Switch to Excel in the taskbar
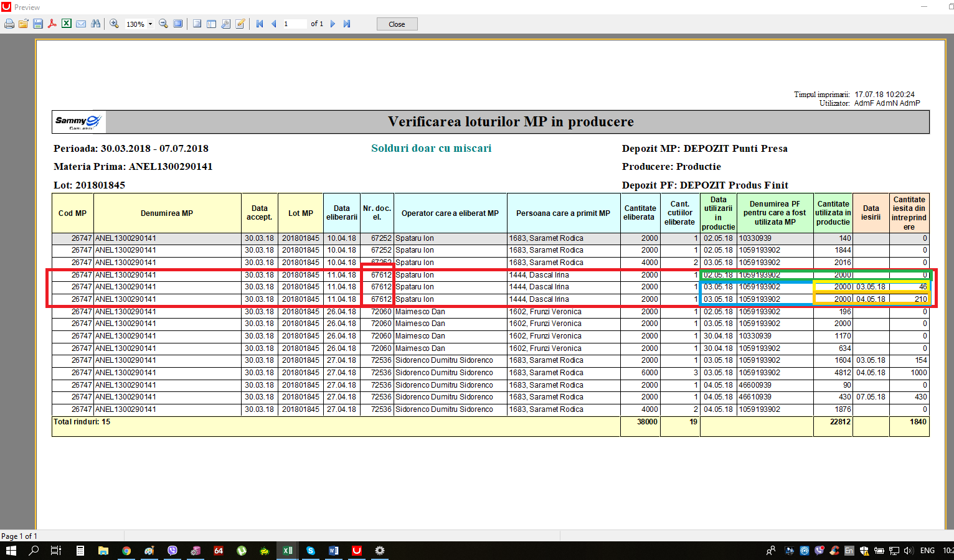 coord(288,551)
